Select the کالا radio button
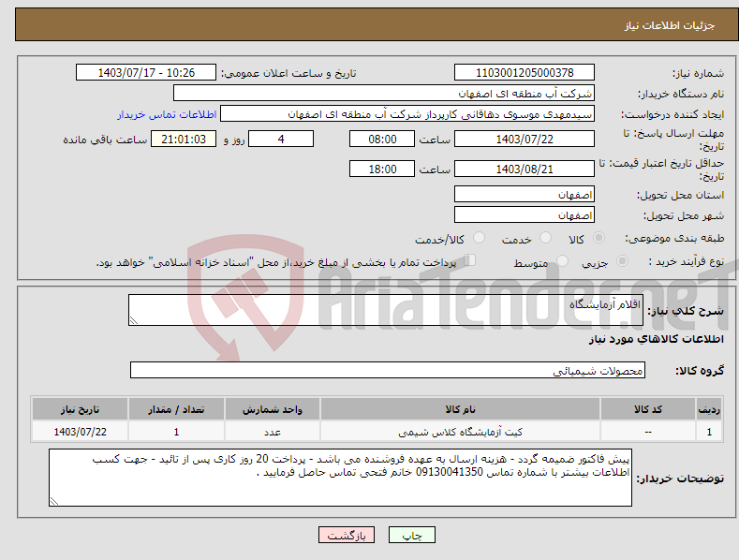This screenshot has width=739, height=560. [x=599, y=238]
